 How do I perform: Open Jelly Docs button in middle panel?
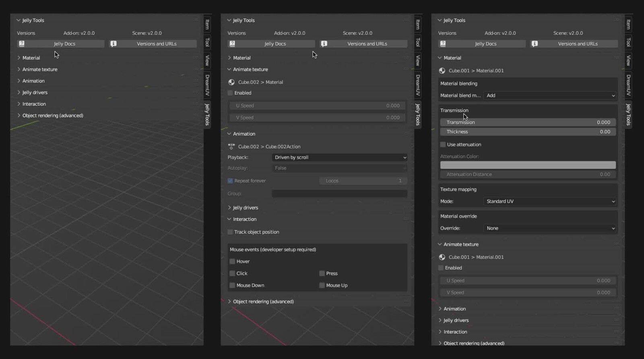point(271,43)
